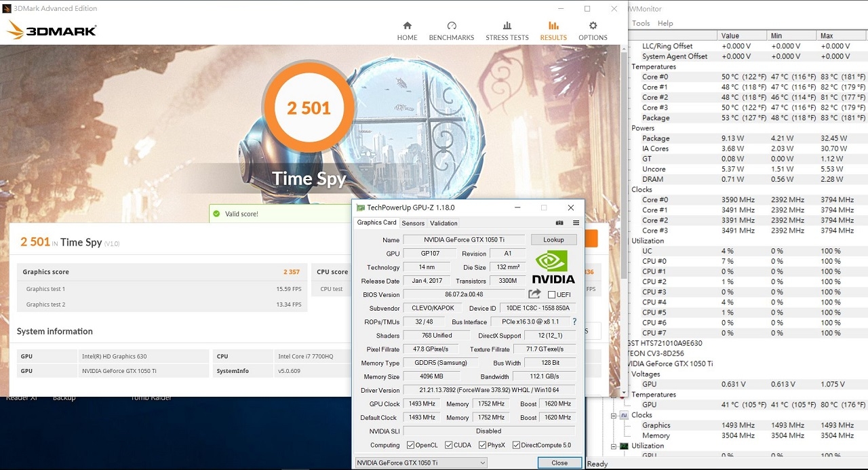868x470 pixels.
Task: Click Graphics test 2 result row
Action: pyautogui.click(x=163, y=305)
